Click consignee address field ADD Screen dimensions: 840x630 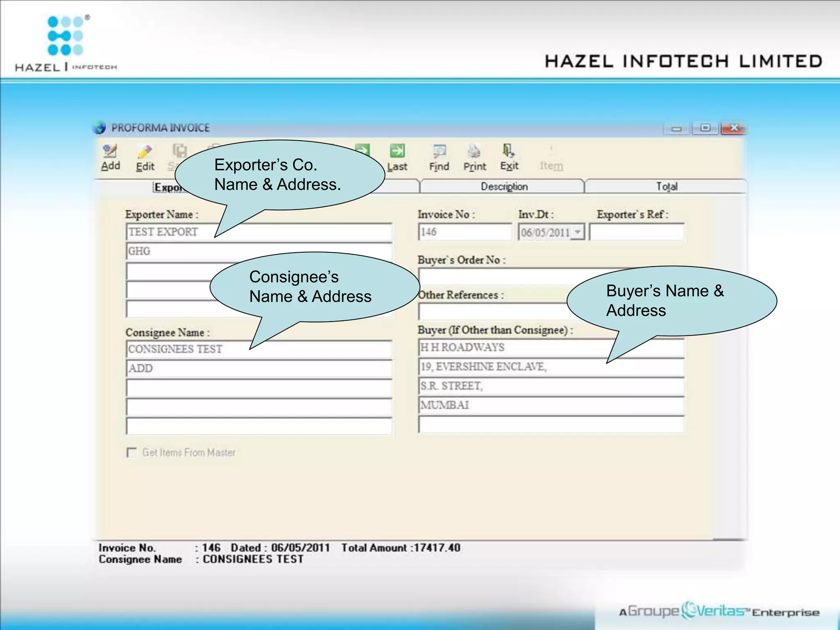pos(259,369)
